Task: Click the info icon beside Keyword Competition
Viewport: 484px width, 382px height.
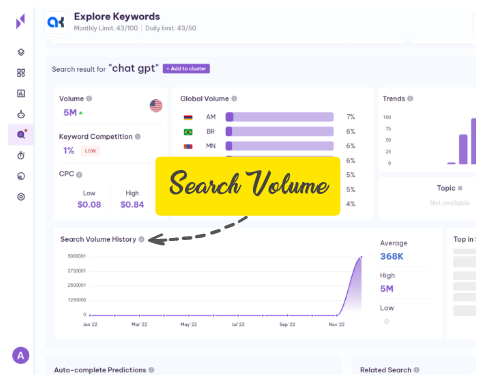Action: 138,137
